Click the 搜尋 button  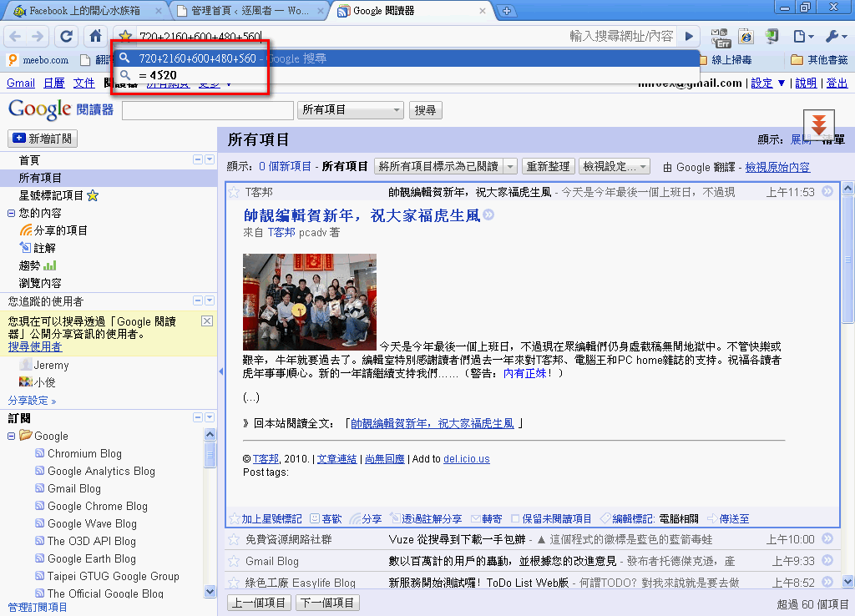(425, 110)
